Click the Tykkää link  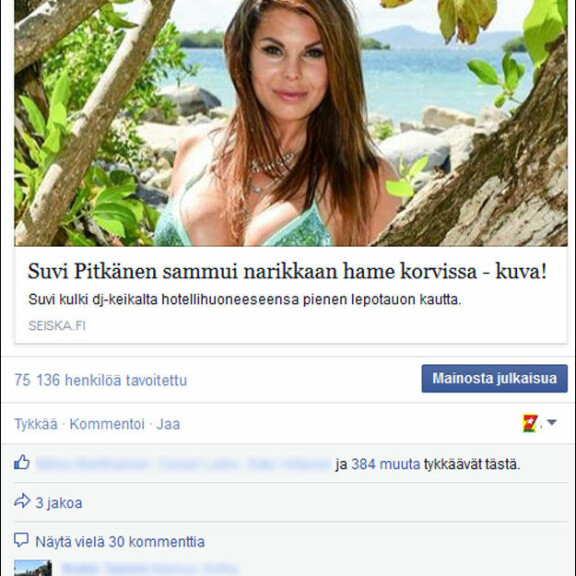pyautogui.click(x=36, y=424)
